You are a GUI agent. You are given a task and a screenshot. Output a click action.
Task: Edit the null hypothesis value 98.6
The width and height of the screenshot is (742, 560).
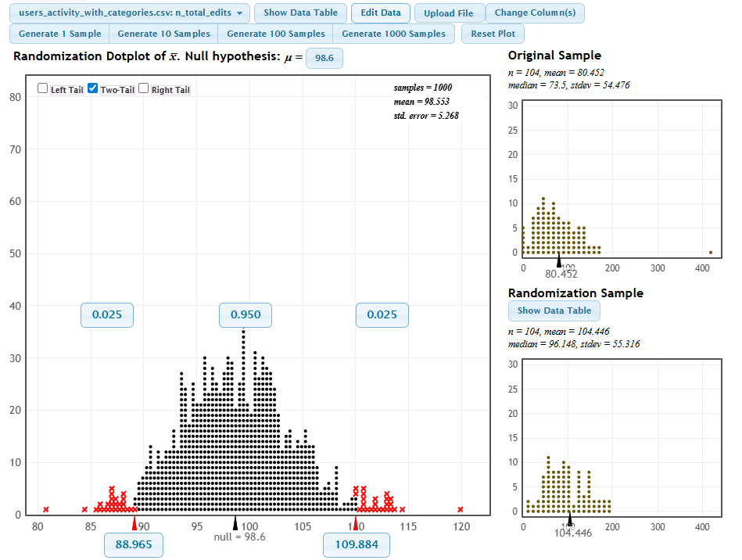[324, 58]
